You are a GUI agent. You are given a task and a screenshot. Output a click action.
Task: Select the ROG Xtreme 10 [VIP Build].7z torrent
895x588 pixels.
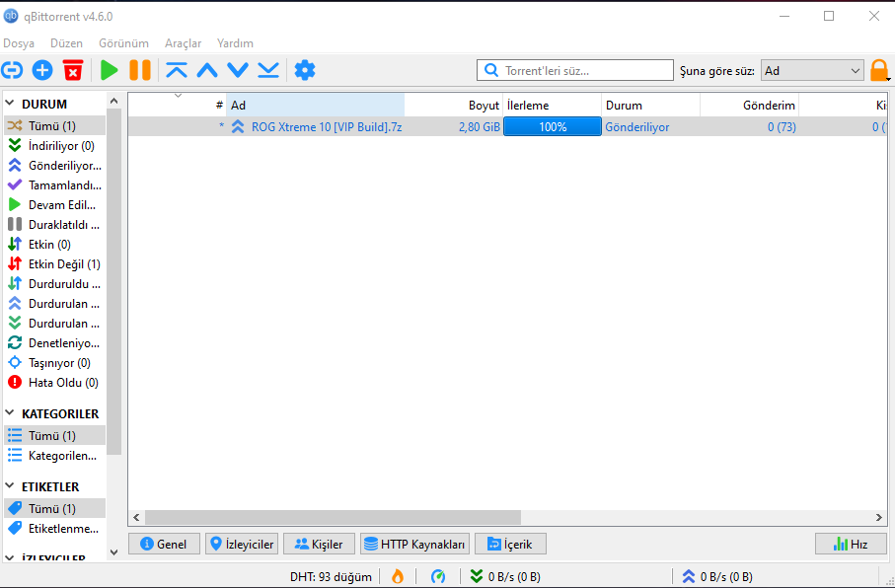click(327, 126)
